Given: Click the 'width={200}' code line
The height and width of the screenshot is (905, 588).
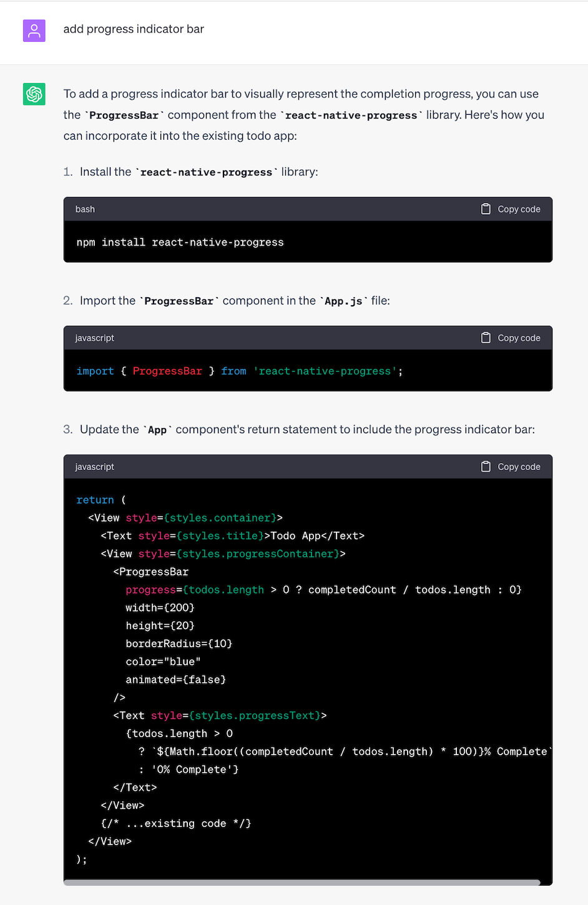Looking at the screenshot, I should [x=160, y=607].
